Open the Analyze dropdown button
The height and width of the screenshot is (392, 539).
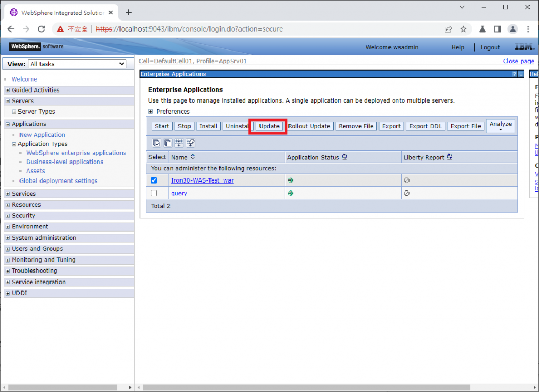(501, 126)
